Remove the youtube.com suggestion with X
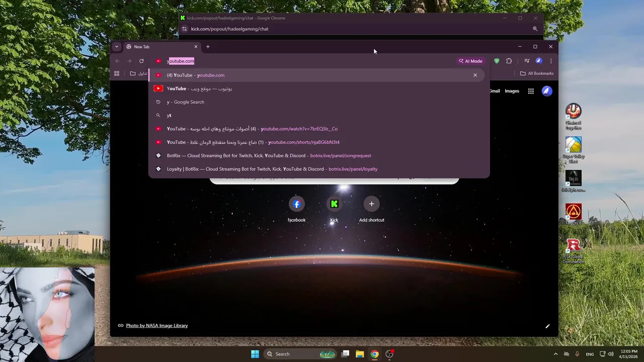644x362 pixels. tap(475, 75)
